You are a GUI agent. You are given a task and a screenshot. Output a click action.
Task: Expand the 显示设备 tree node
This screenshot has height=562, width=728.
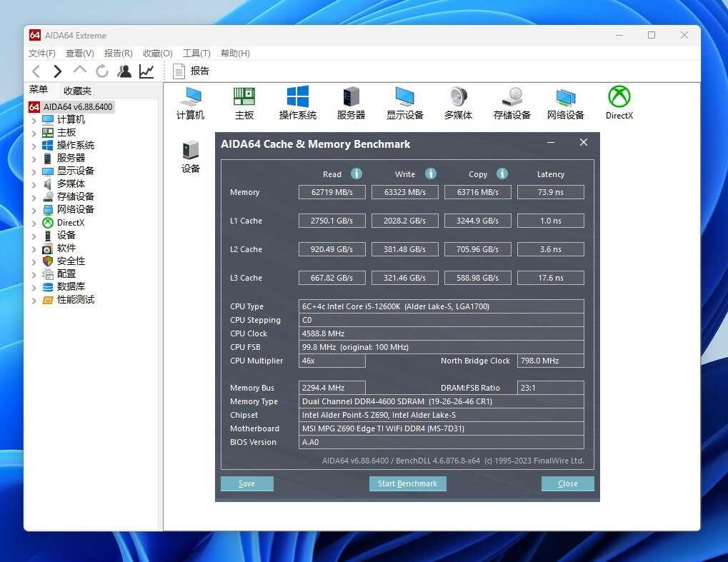(x=34, y=171)
